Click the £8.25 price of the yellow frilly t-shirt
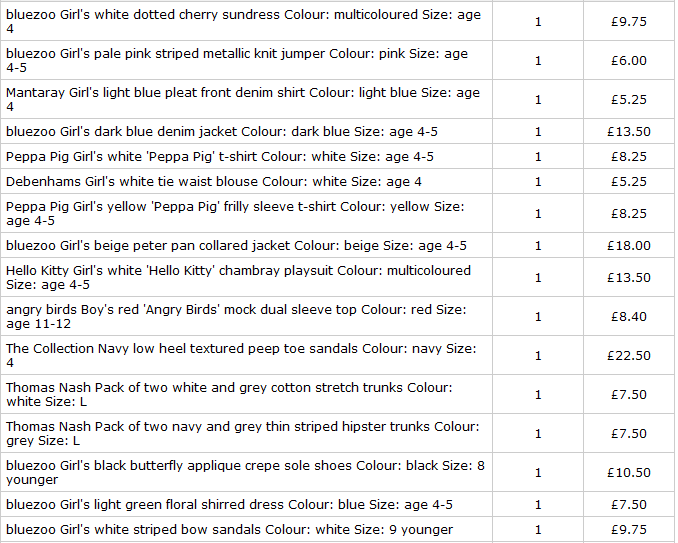 coord(629,214)
